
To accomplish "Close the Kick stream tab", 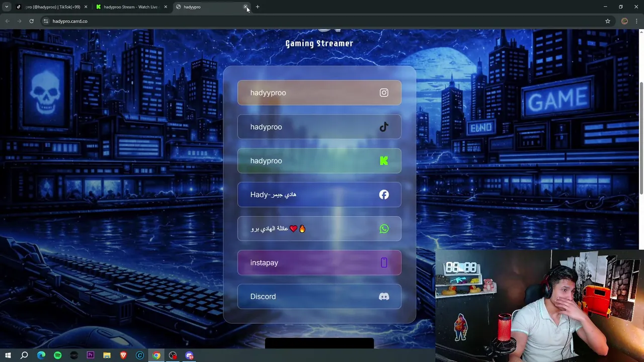I will pos(165,7).
